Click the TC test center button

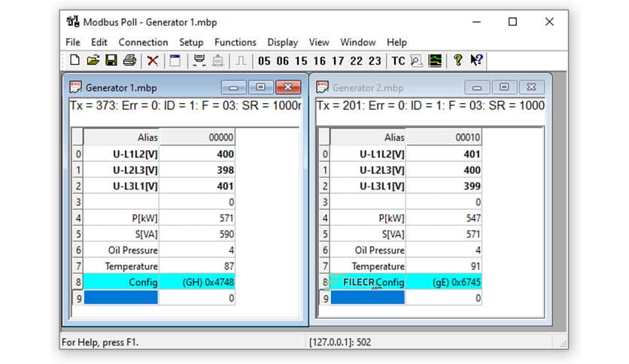(x=398, y=61)
